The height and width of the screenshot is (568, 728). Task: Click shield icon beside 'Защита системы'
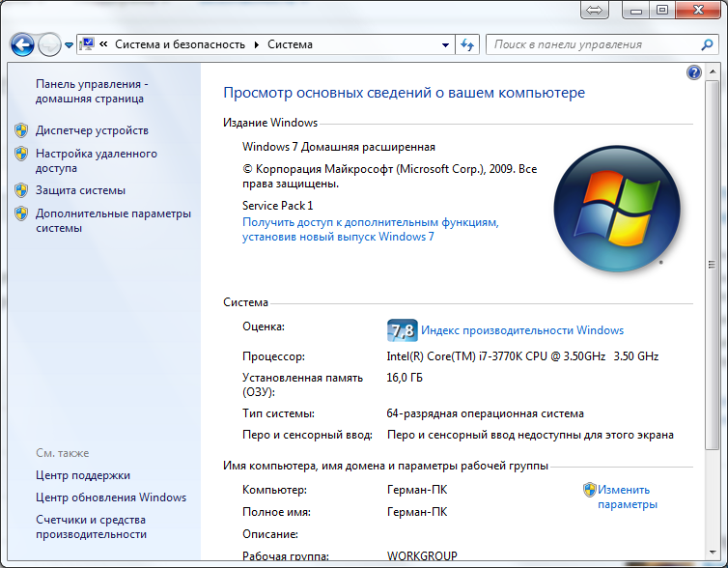(x=21, y=190)
